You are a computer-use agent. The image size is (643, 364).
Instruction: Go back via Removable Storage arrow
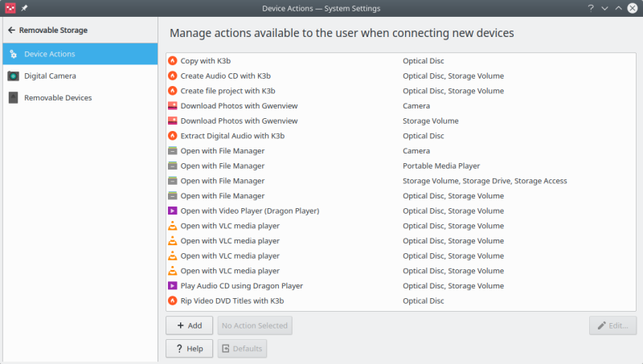click(11, 31)
